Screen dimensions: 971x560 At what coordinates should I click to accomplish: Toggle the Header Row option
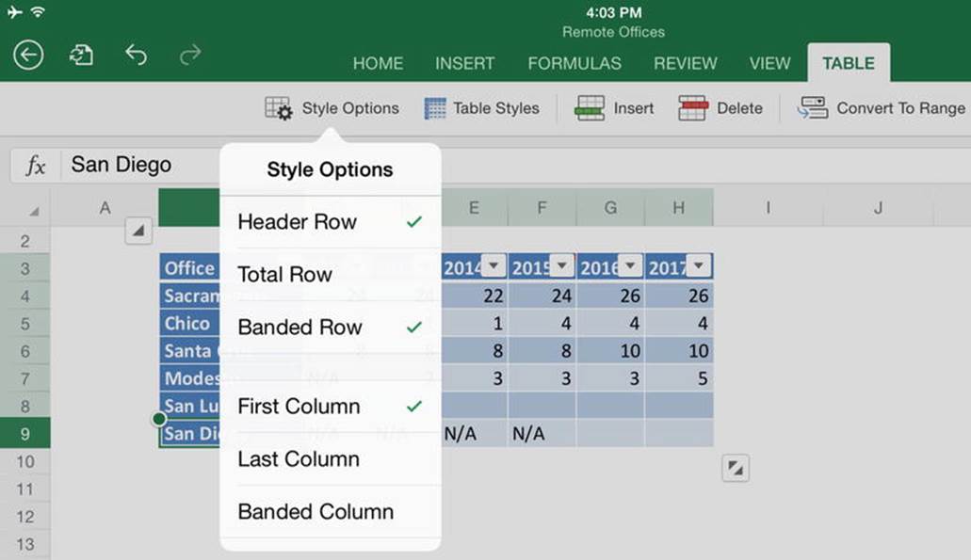pyautogui.click(x=330, y=221)
